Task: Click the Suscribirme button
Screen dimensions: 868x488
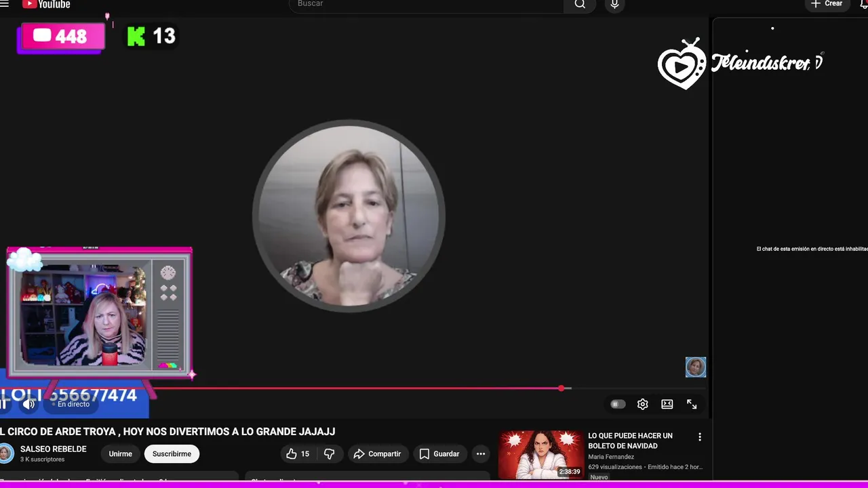Action: tap(172, 454)
